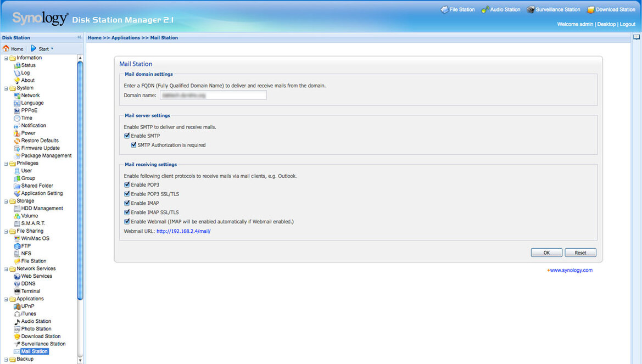The height and width of the screenshot is (364, 642).
Task: Collapse the Network Services tree node
Action: [6, 269]
